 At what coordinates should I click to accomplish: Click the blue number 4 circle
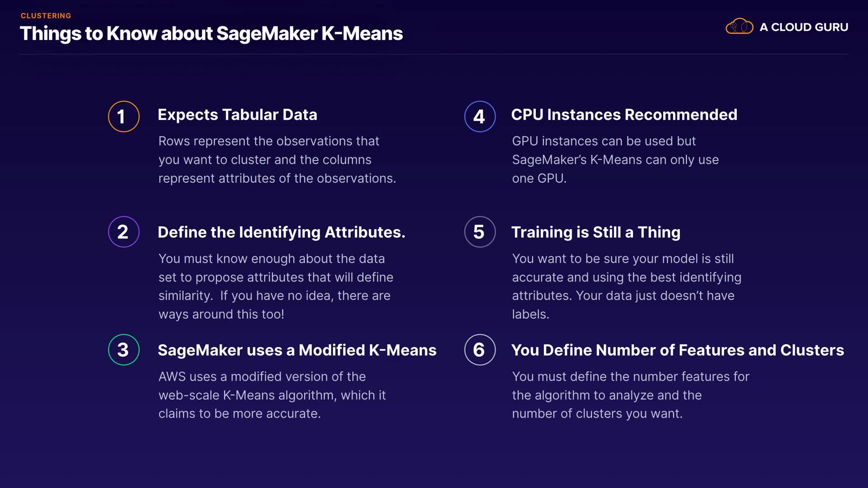480,117
